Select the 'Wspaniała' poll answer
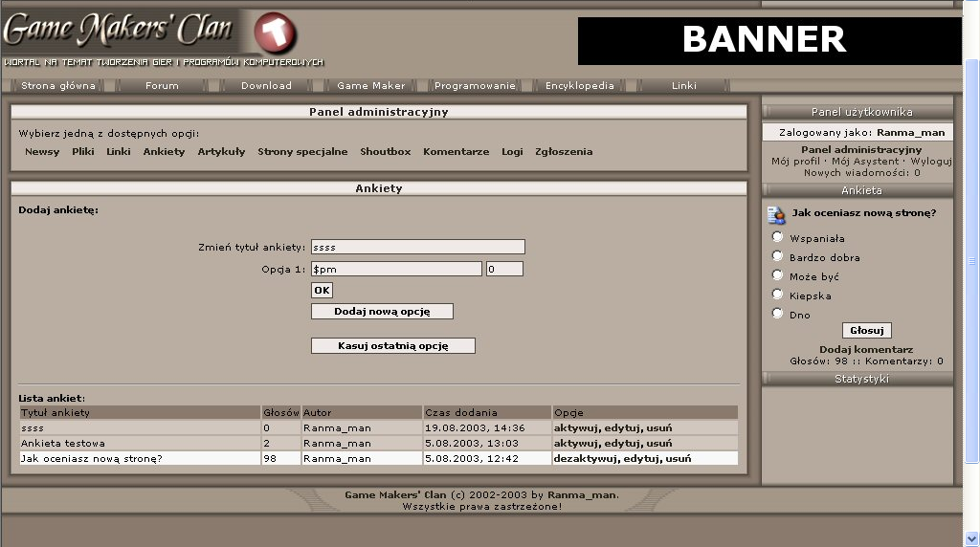The image size is (980, 547). point(778,237)
